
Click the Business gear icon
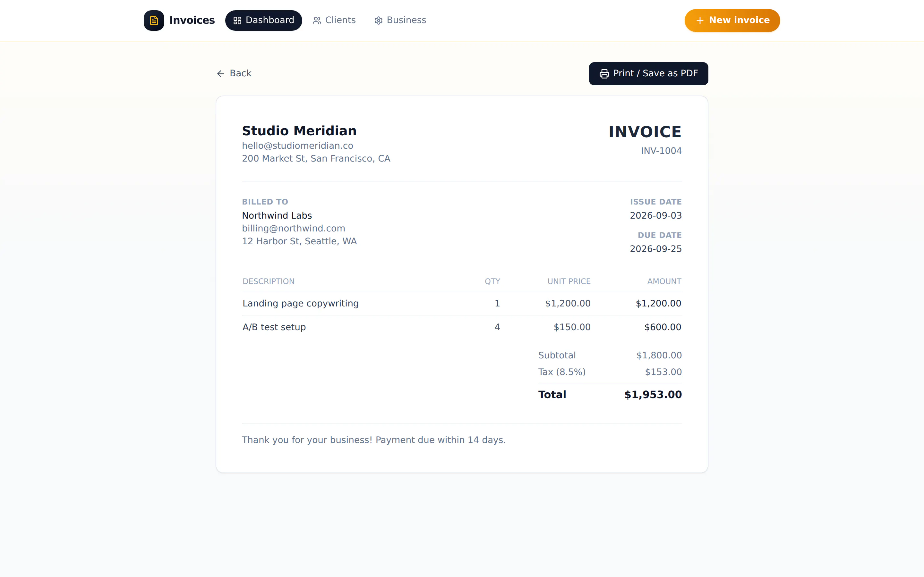pyautogui.click(x=378, y=21)
